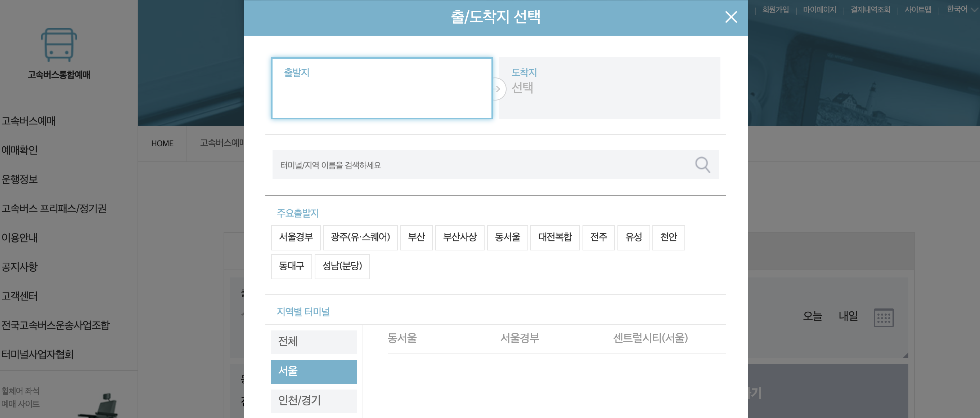Select the 서울 region tab
The image size is (980, 418).
pyautogui.click(x=314, y=372)
